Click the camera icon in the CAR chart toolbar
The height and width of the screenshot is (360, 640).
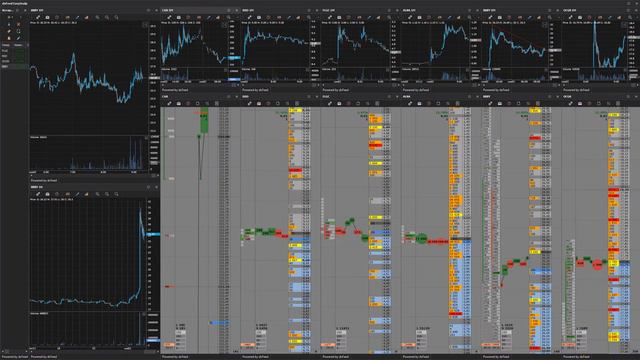point(179,18)
